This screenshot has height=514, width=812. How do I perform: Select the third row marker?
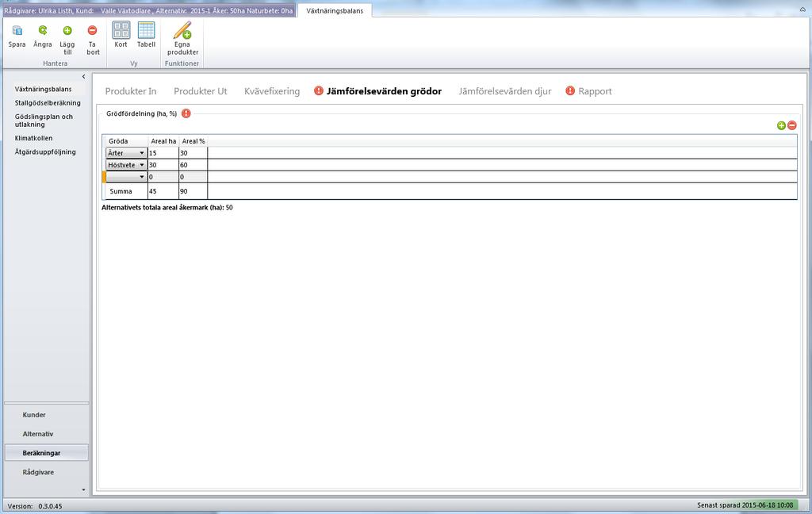(x=104, y=177)
